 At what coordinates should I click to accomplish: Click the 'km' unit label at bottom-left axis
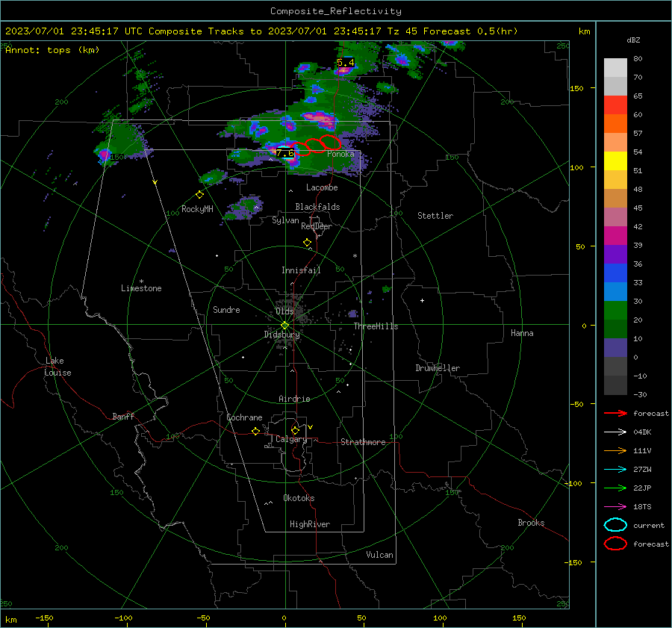[x=10, y=620]
